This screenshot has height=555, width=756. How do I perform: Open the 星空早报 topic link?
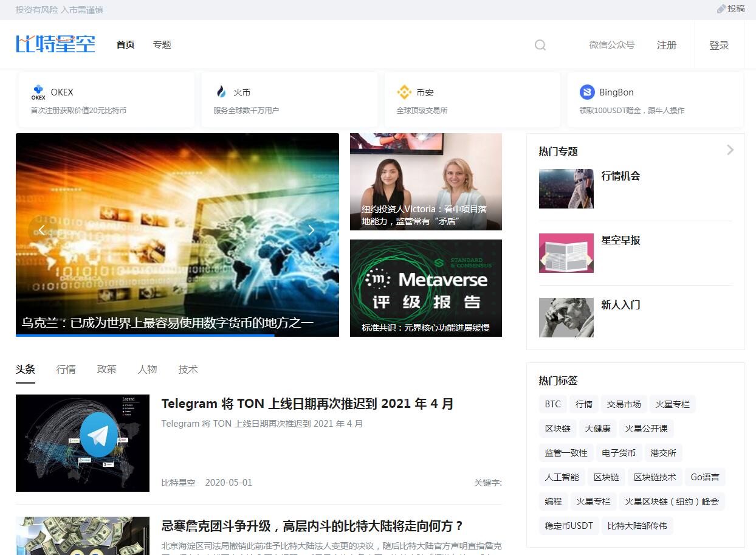pos(620,241)
